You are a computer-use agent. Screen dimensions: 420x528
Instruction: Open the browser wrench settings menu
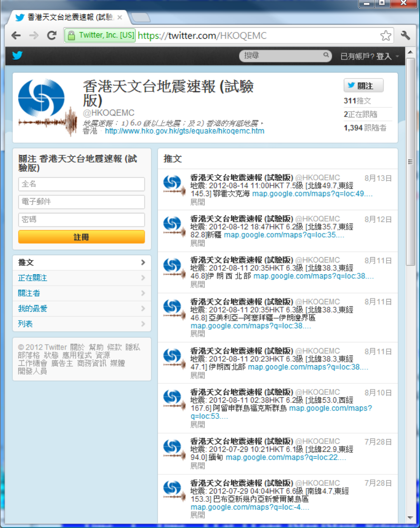tap(405, 35)
